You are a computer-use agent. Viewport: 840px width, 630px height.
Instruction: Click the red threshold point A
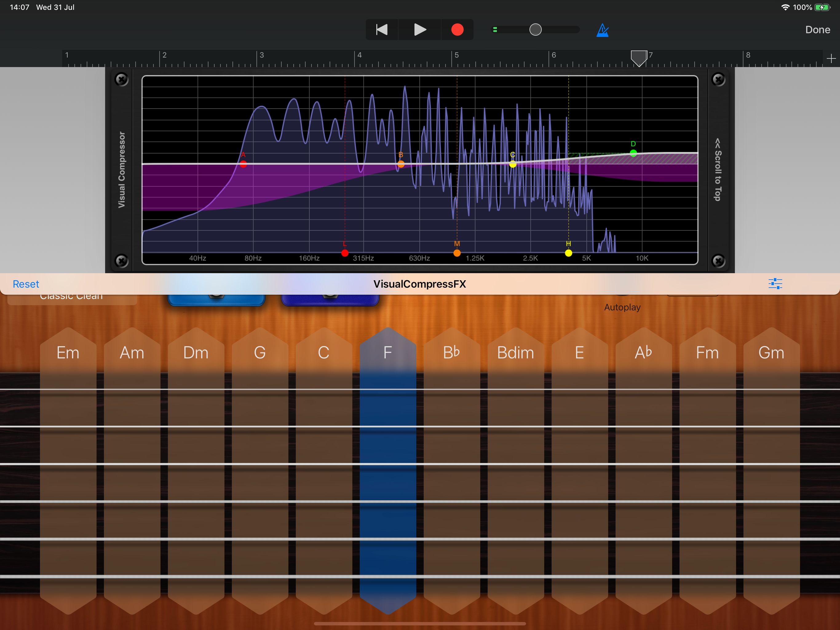(244, 164)
